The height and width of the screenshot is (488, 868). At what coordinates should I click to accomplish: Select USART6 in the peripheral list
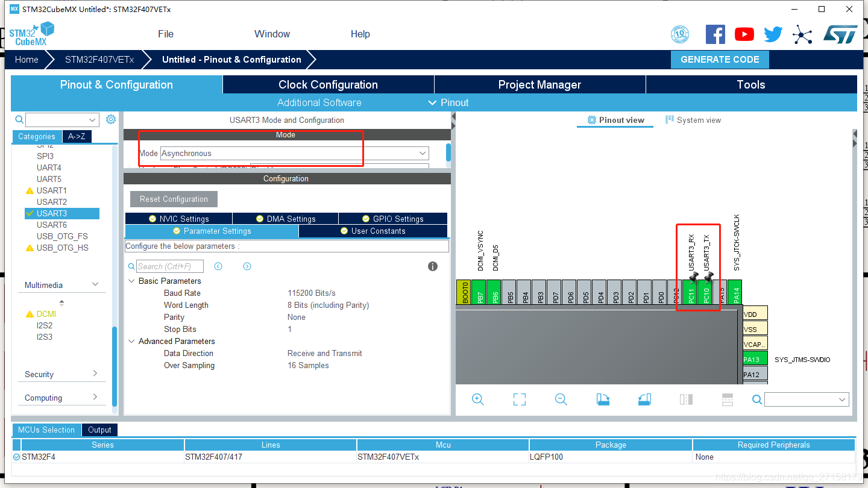point(52,225)
